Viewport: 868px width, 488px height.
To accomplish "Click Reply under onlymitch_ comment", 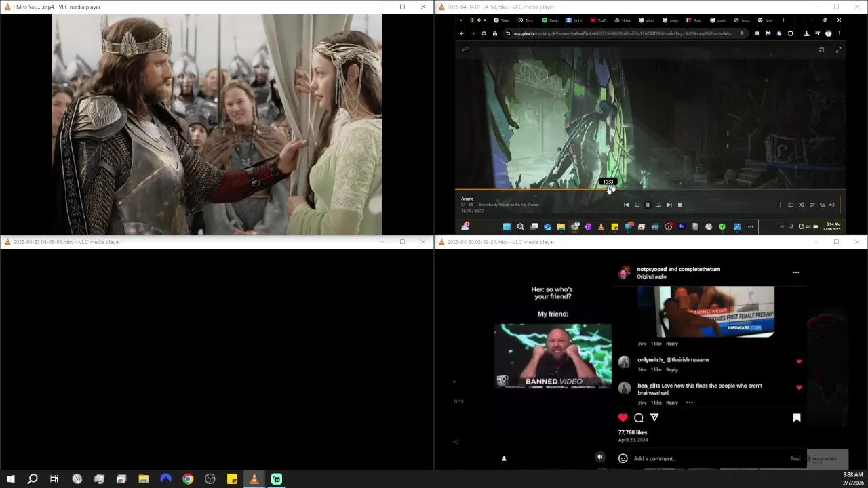I will tap(672, 369).
